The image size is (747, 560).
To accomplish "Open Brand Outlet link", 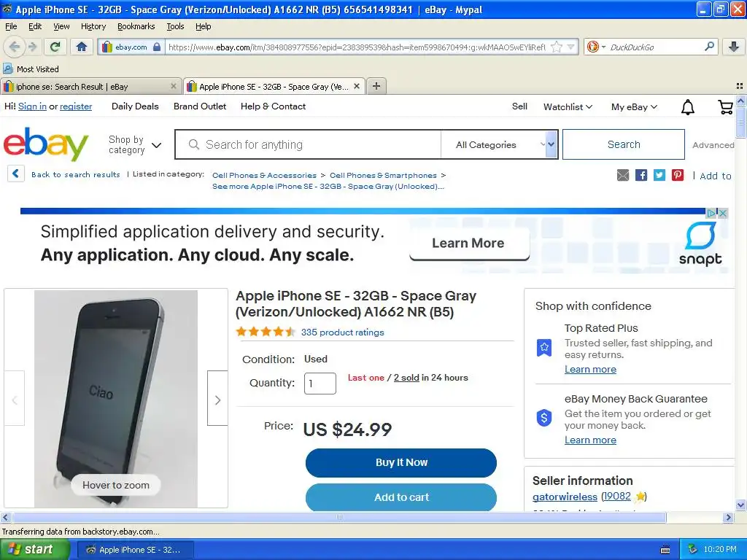I will (200, 106).
